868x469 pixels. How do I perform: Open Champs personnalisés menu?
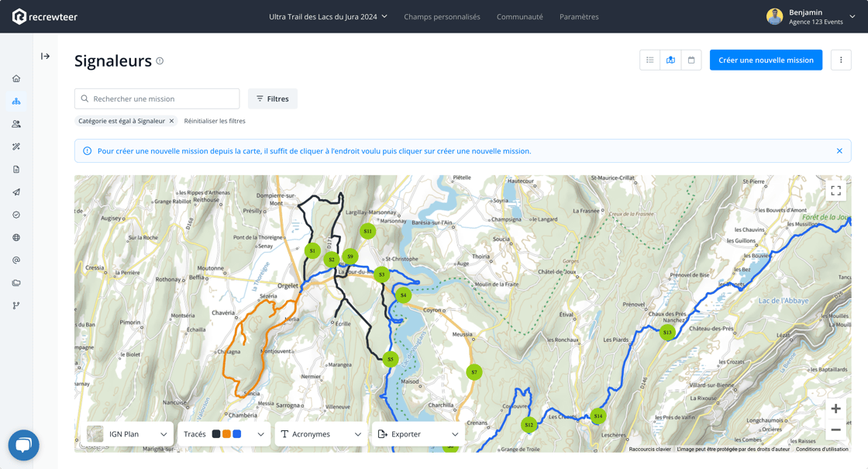point(442,16)
